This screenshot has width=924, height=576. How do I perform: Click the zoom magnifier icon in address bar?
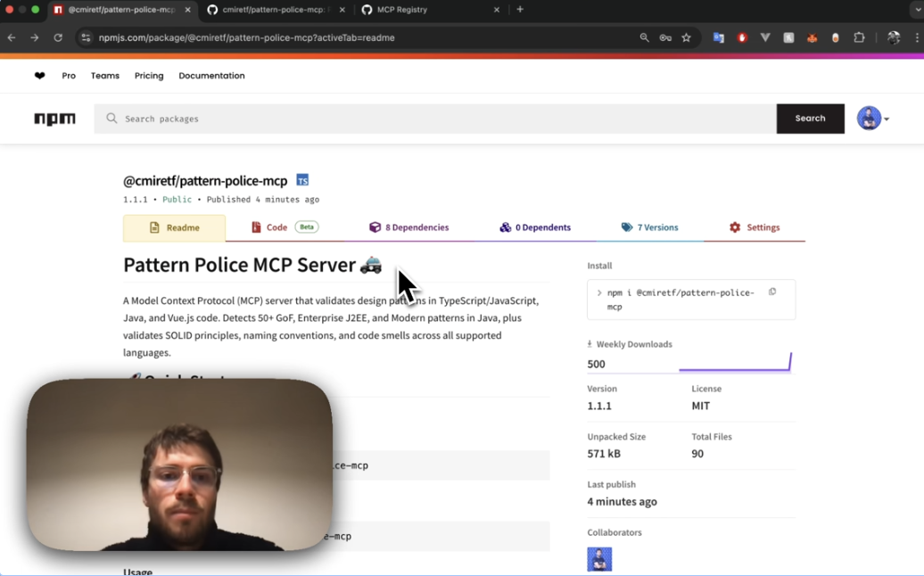pos(644,37)
